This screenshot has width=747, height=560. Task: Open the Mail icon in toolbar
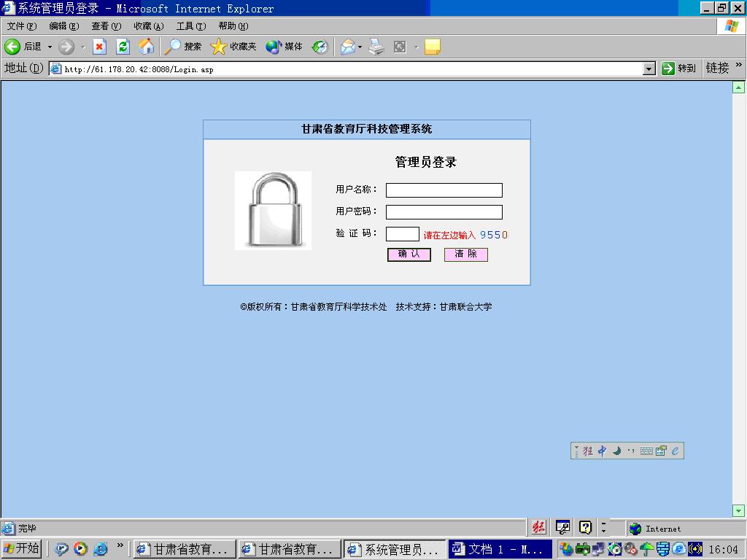point(347,47)
